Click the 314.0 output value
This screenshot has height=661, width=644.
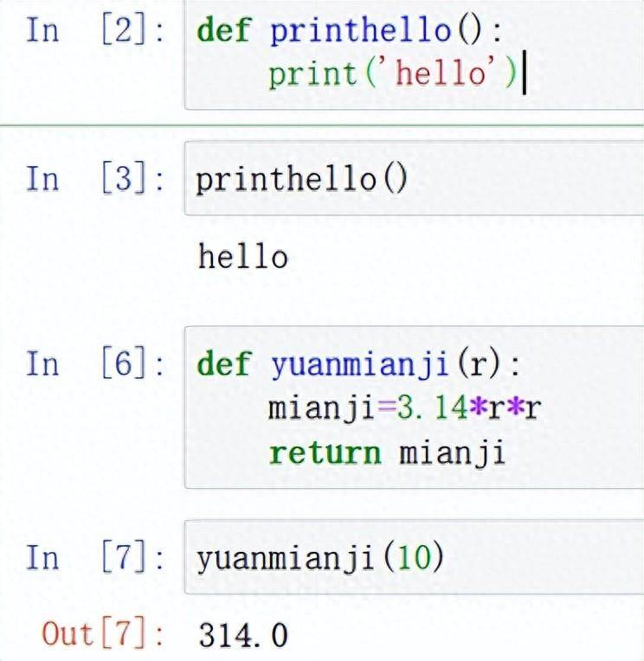243,635
